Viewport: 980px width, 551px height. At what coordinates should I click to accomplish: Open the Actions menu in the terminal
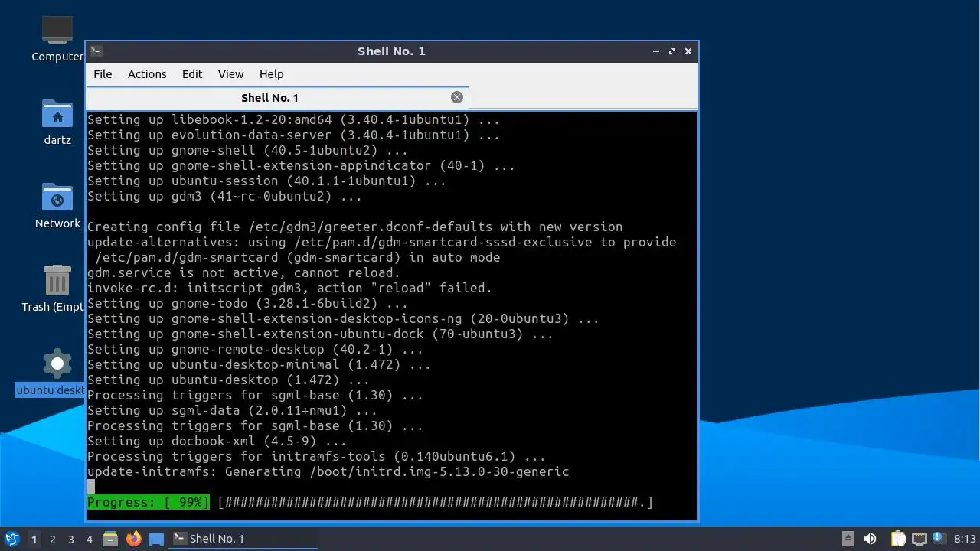[147, 74]
